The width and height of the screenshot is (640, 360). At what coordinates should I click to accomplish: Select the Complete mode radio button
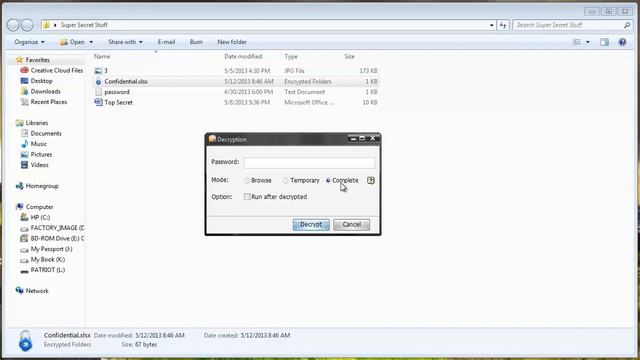(328, 180)
